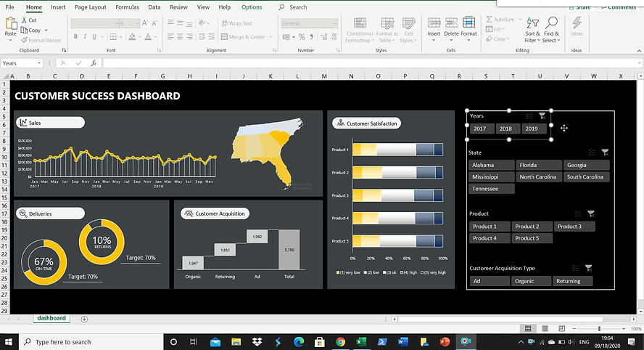Open Chrome from the Windows taskbar
644x350 pixels.
[x=340, y=342]
